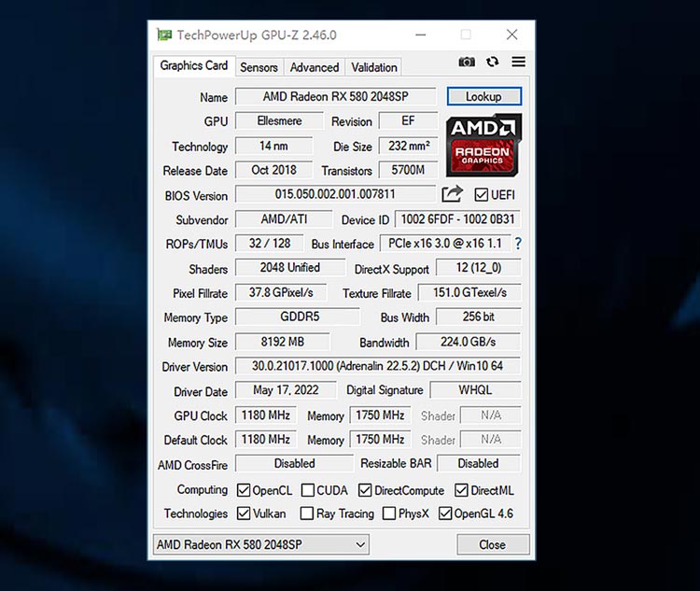Click the Release Date field Oct 2018
The image size is (700, 591).
(x=273, y=170)
